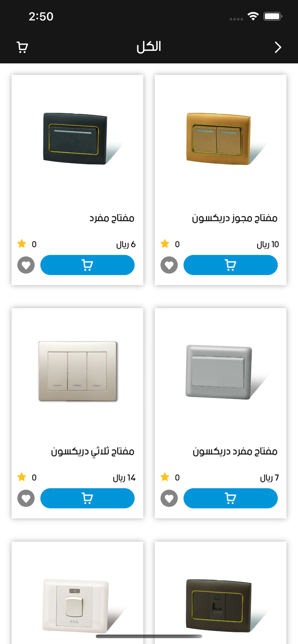The image size is (298, 644).
Task: Toggle the heart on مفتاح مفرد دريكسون
Action: [x=169, y=498]
